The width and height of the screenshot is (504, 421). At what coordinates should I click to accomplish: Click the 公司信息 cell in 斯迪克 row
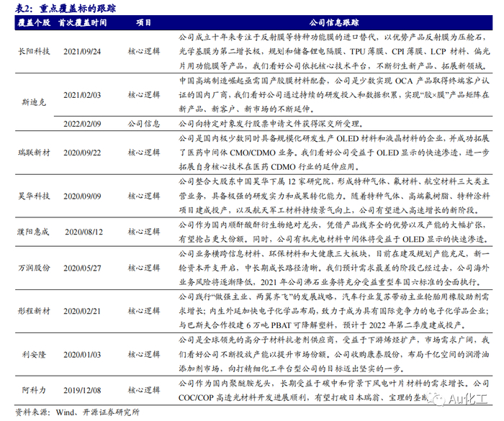click(x=144, y=124)
